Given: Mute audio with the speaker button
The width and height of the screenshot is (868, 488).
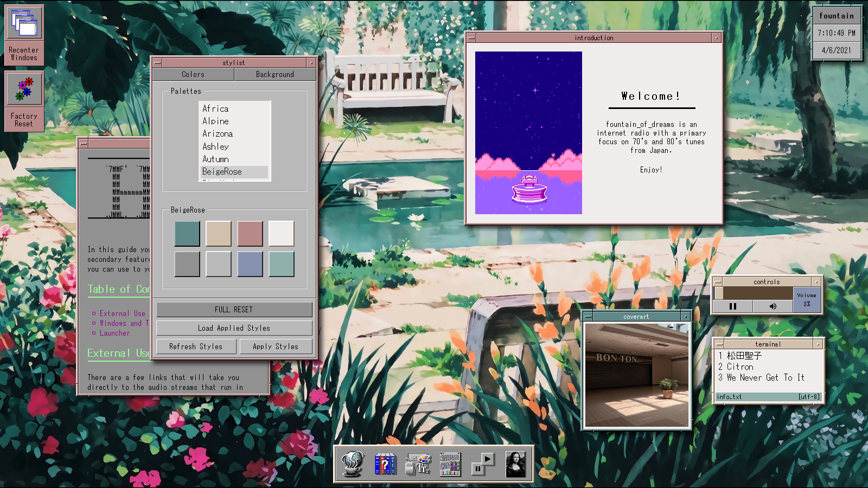Looking at the screenshot, I should (x=773, y=306).
